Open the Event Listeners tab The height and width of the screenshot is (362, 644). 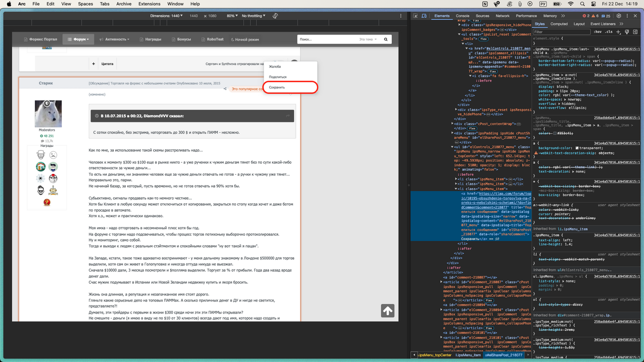coord(603,24)
